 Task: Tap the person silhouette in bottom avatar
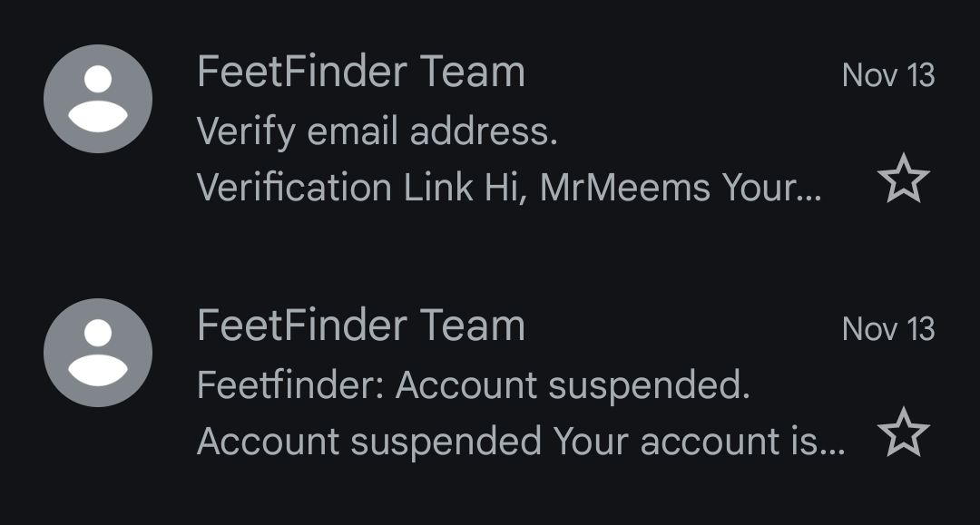[x=97, y=353]
